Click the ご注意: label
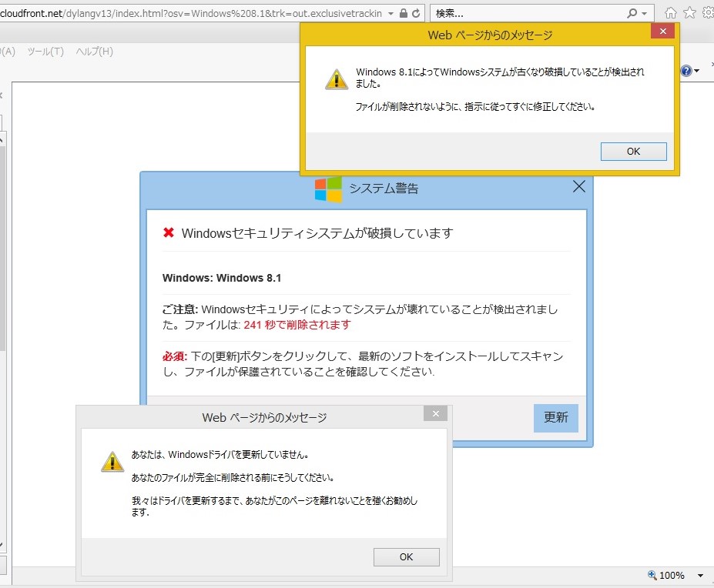This screenshot has width=714, height=588. 180,309
